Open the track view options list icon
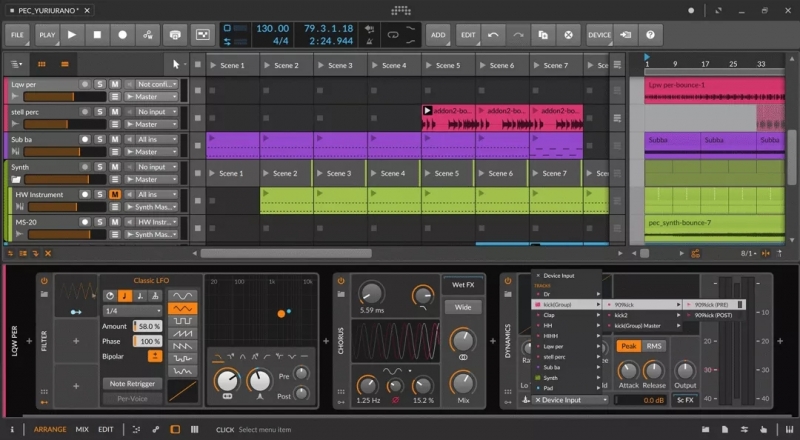Viewport: 800px width, 440px height. point(16,64)
